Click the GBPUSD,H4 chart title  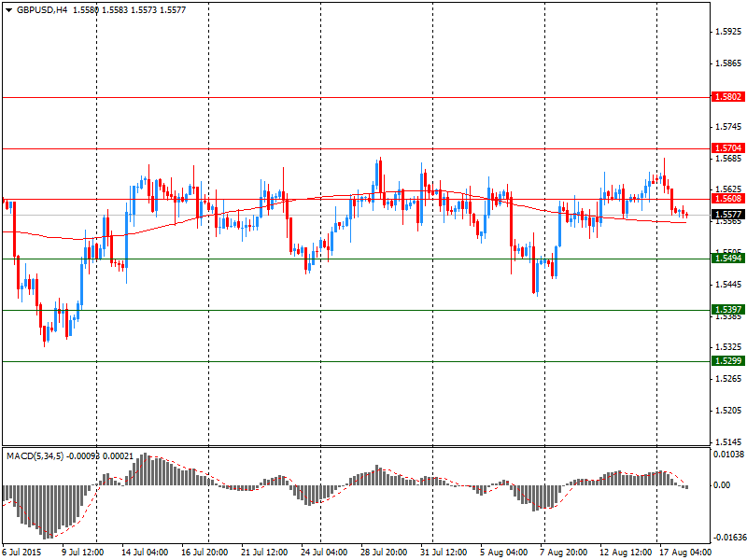pyautogui.click(x=42, y=9)
